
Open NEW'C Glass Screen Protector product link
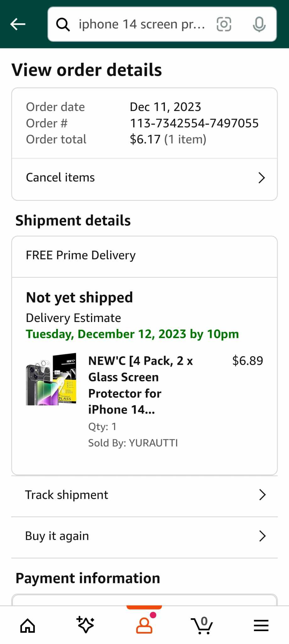click(x=140, y=385)
